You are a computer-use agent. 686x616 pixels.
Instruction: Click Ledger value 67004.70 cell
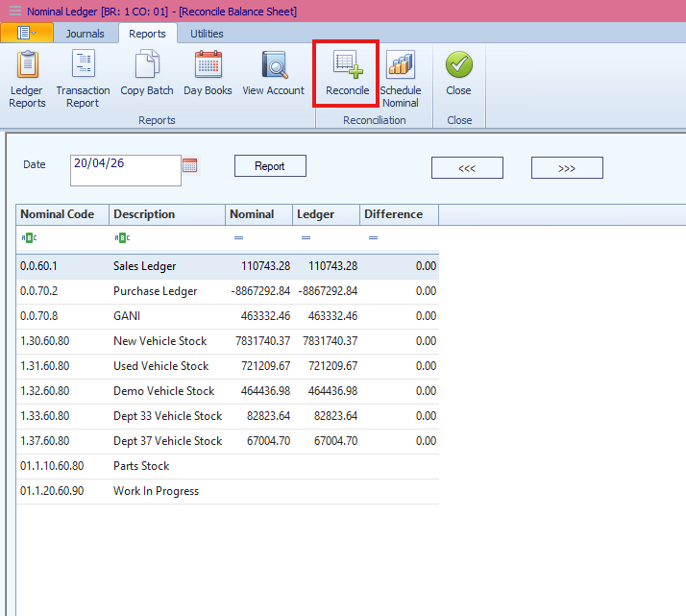click(x=327, y=441)
